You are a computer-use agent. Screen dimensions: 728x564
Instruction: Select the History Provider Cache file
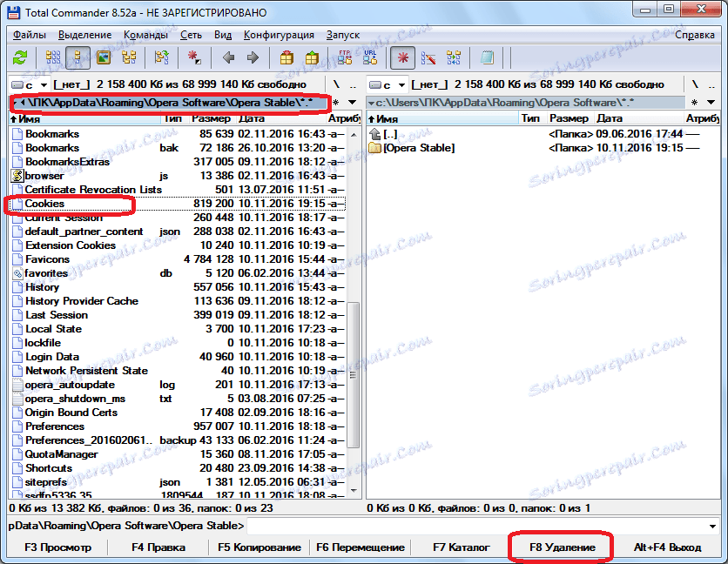[x=178, y=301]
